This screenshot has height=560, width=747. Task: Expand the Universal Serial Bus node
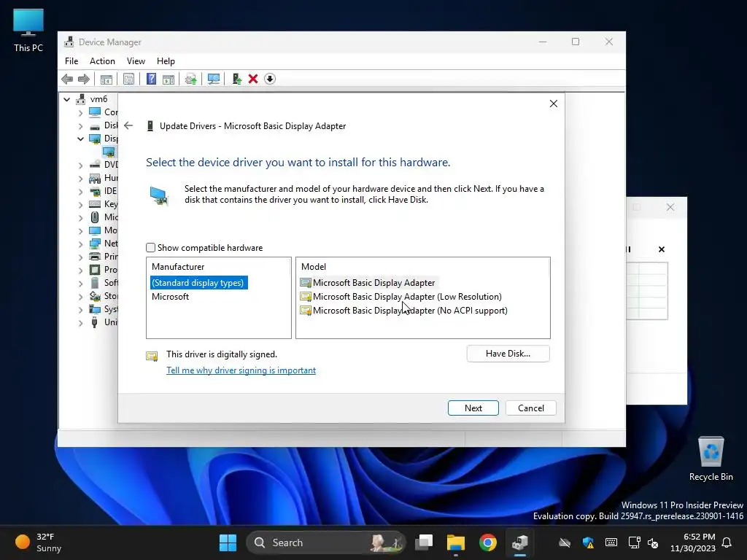coord(80,323)
